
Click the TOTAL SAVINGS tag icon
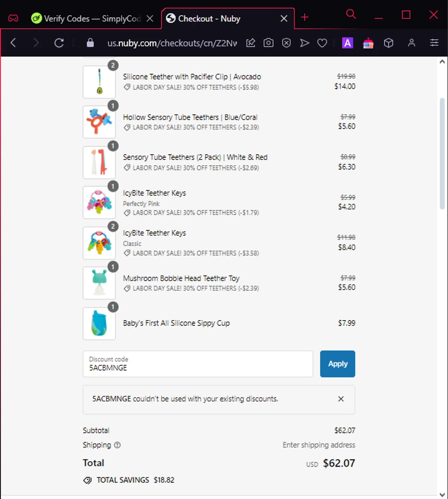click(87, 480)
